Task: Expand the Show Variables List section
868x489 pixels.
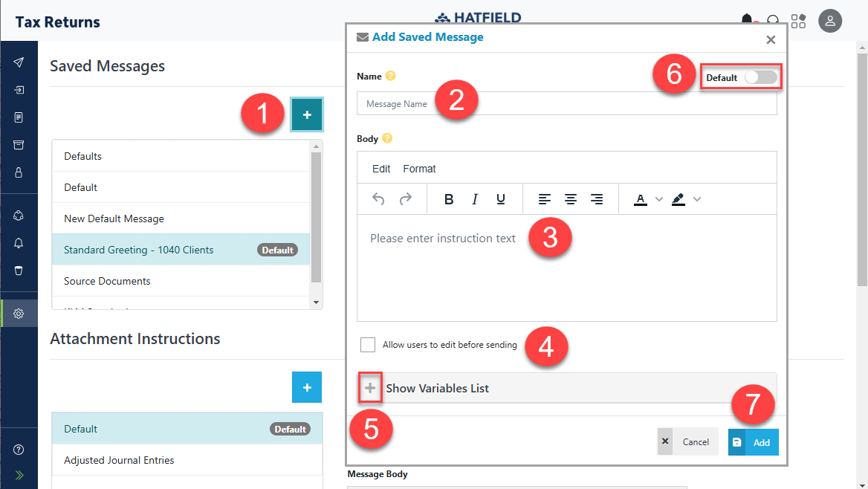Action: point(370,388)
